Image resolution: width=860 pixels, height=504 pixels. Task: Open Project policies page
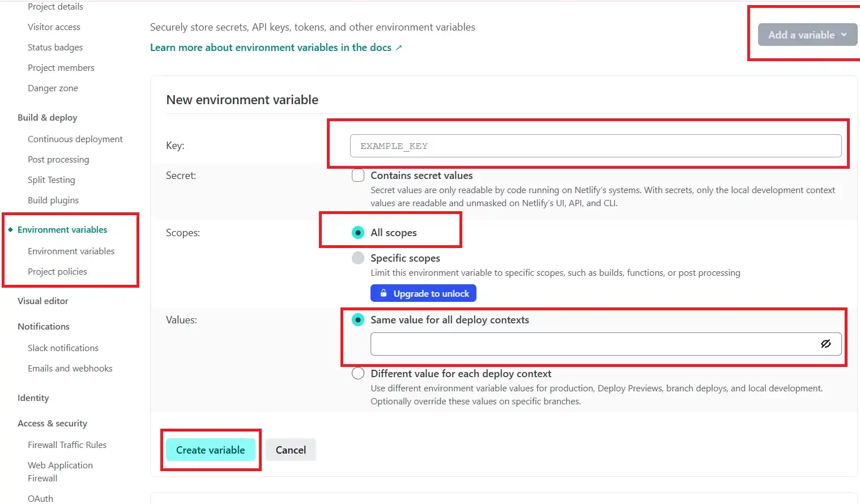[57, 272]
